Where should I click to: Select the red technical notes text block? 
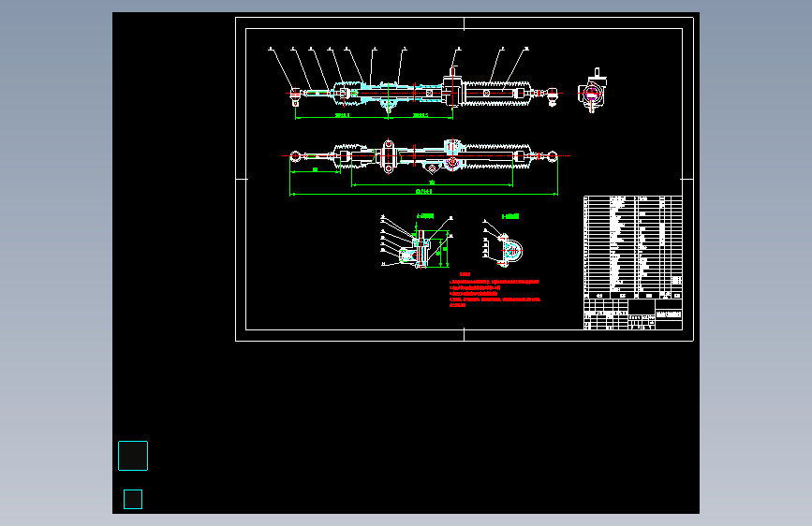[495, 290]
